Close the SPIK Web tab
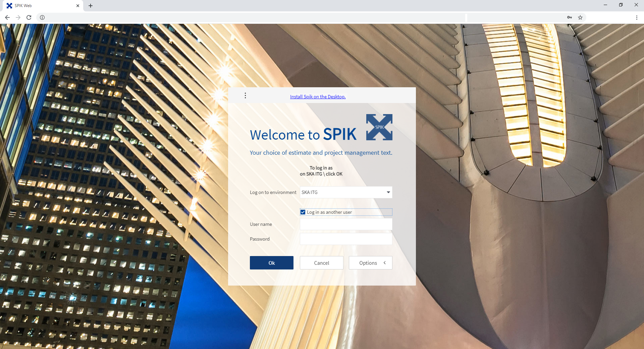 pyautogui.click(x=78, y=6)
